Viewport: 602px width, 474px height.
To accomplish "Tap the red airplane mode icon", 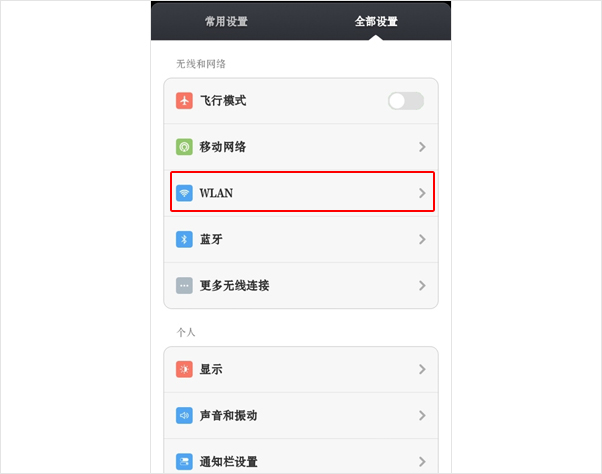I will 184,101.
